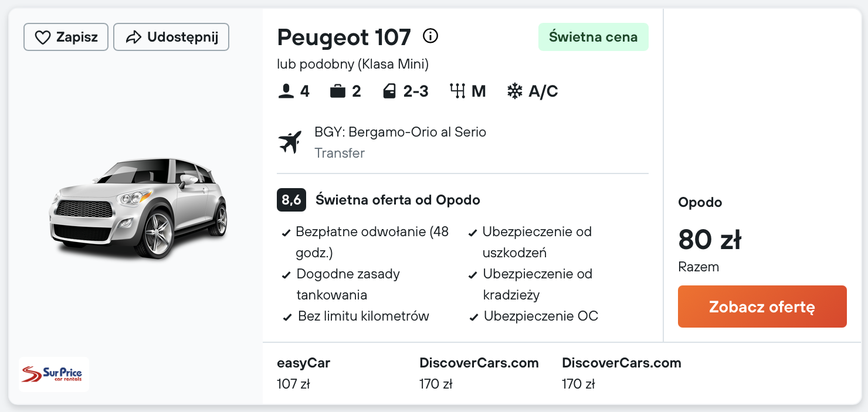Click the SurPrice car rentals logo
This screenshot has width=868, height=412.
(x=54, y=374)
